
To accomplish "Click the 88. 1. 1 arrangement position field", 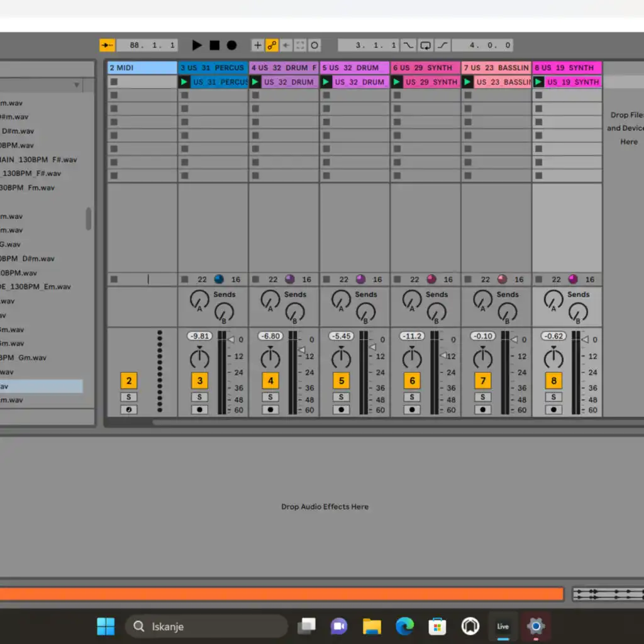I will pos(147,45).
